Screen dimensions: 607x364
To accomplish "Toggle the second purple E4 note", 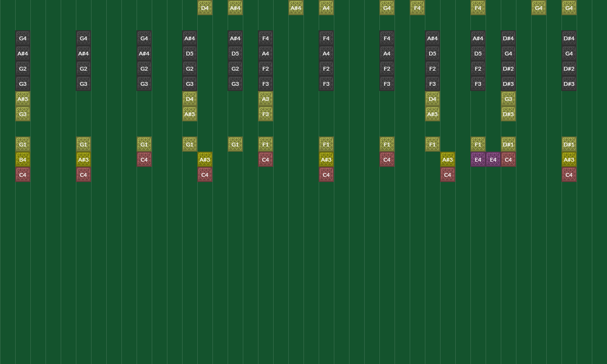I will pos(493,159).
